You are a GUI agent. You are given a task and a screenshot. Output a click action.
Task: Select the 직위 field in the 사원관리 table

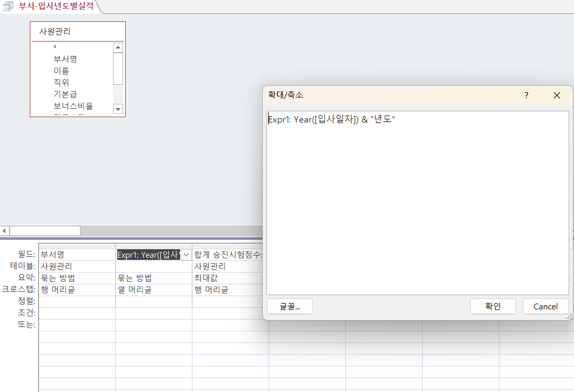61,83
